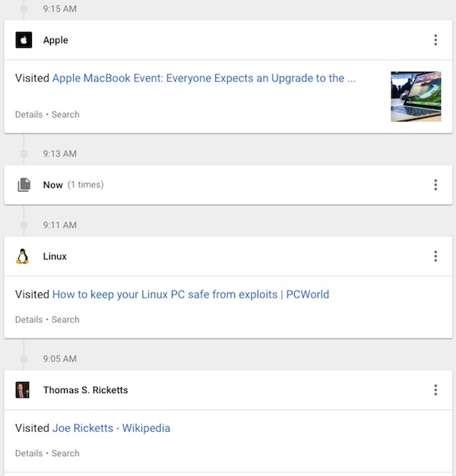Open Thomas S. Ricketts card's overflow menu
Viewport: 456px width, 476px height.
tap(435, 389)
